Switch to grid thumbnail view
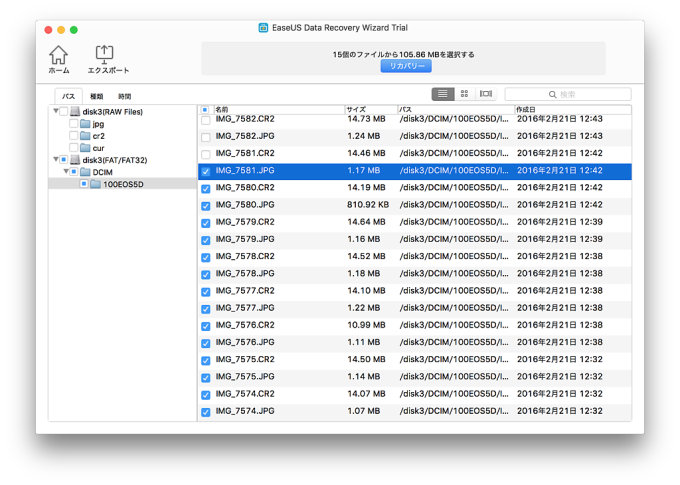 point(464,93)
